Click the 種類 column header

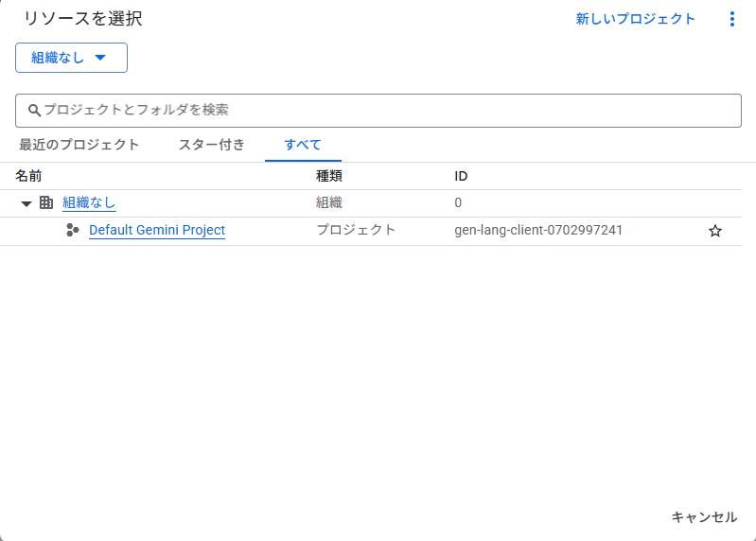328,176
